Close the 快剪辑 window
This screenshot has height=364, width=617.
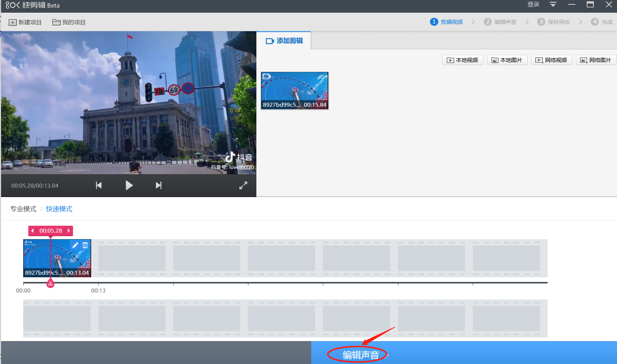(x=609, y=4)
